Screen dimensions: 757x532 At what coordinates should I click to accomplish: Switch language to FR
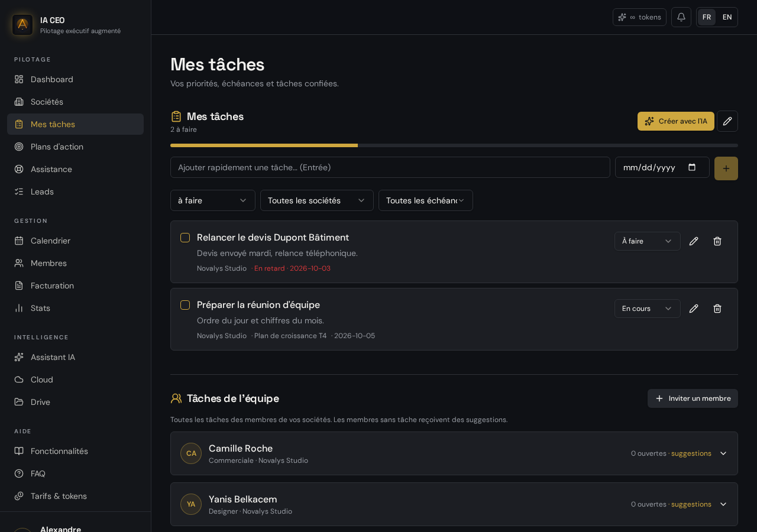pos(707,17)
